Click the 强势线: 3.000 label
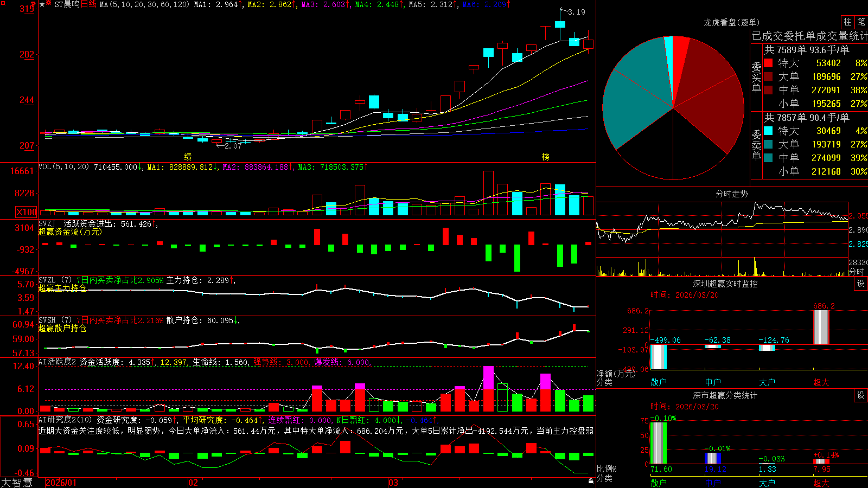Image resolution: width=868 pixels, height=488 pixels. point(281,362)
